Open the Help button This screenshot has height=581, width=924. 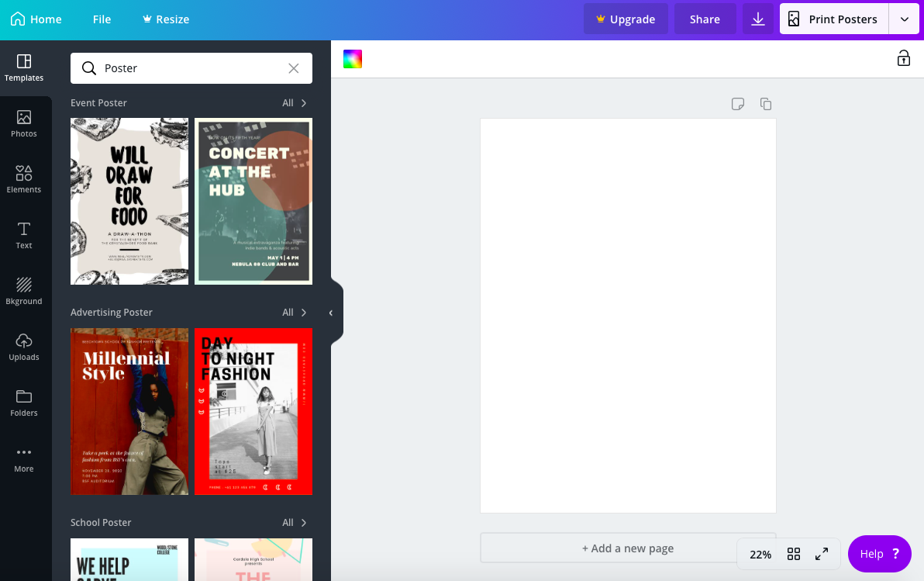(x=879, y=554)
